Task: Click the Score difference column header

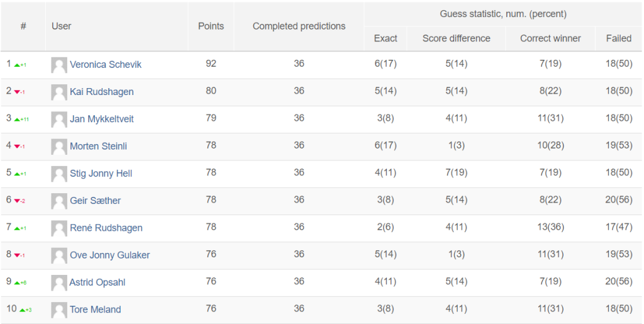Action: click(x=457, y=38)
